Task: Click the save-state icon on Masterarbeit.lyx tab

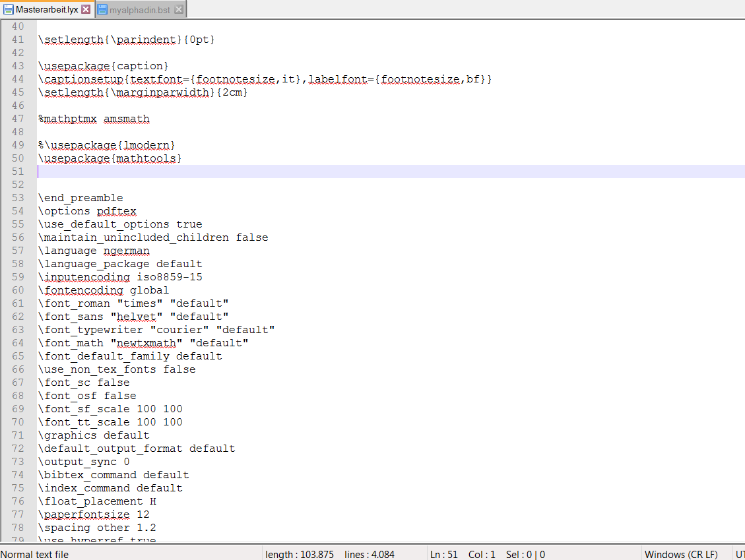Action: pyautogui.click(x=9, y=9)
